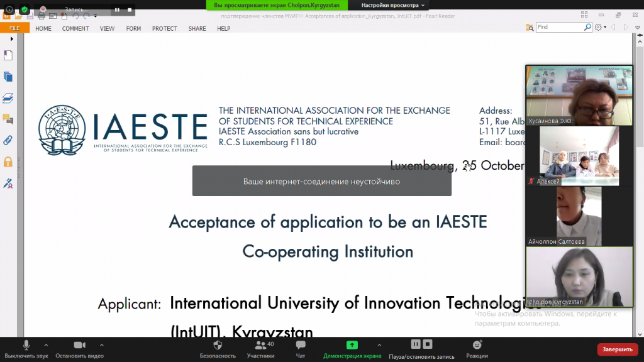Click the Foxit window title text
Screen dimensions: 644x362
coord(338,16)
